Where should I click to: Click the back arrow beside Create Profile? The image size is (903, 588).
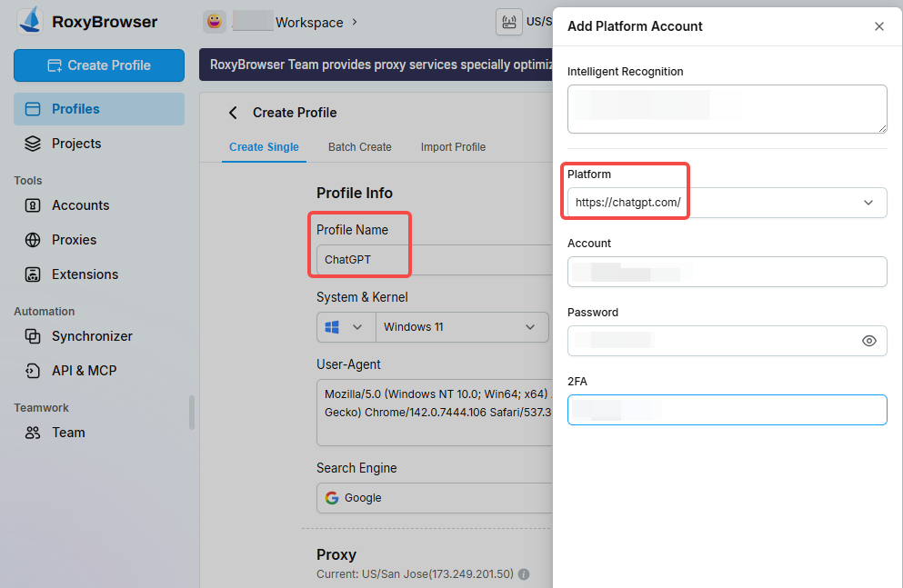[233, 113]
